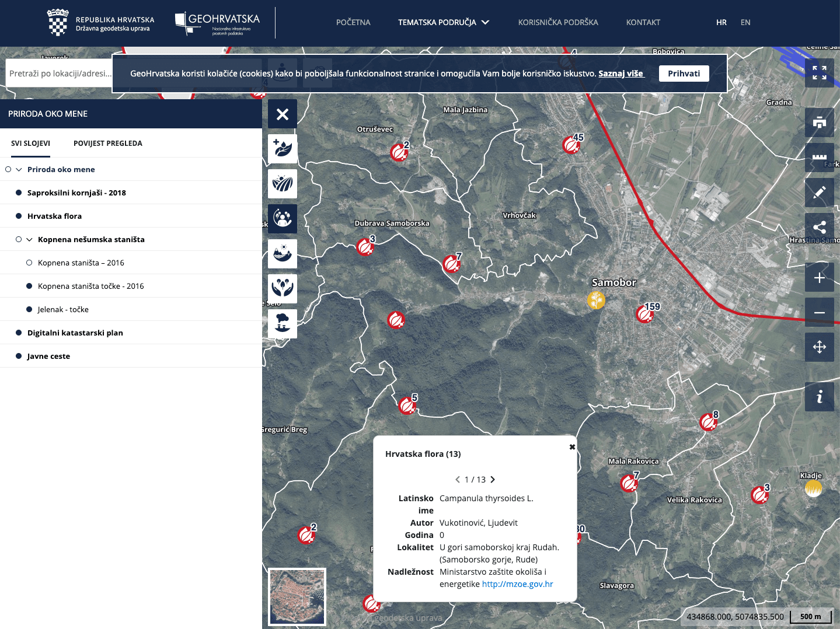This screenshot has width=840, height=629.
Task: Switch language to HR
Action: (722, 22)
